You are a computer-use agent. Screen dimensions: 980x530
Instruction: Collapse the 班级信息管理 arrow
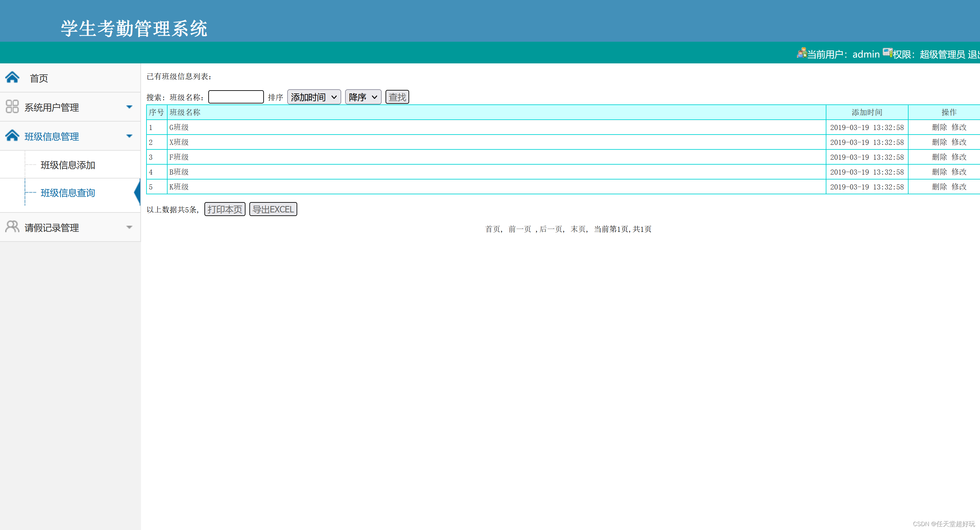(129, 136)
